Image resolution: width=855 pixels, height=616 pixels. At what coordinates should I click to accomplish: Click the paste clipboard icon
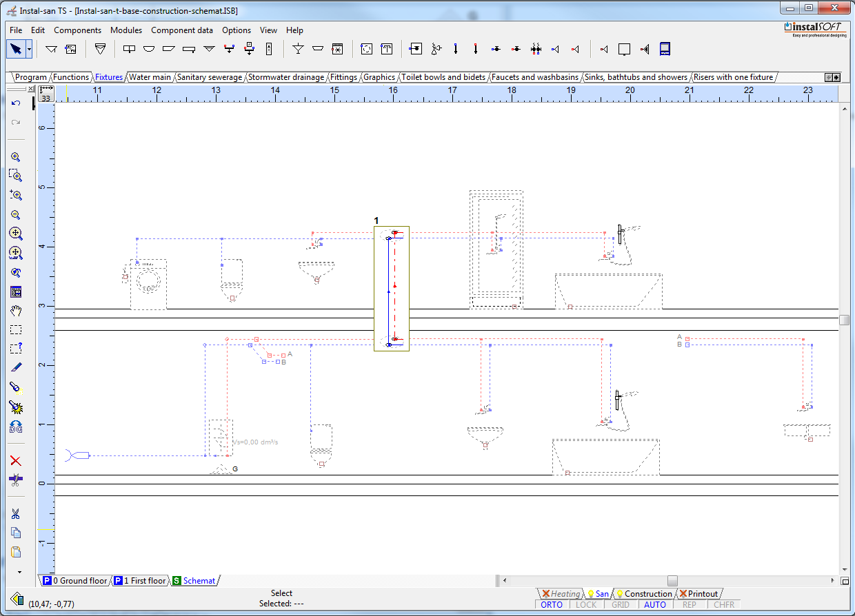coord(16,552)
